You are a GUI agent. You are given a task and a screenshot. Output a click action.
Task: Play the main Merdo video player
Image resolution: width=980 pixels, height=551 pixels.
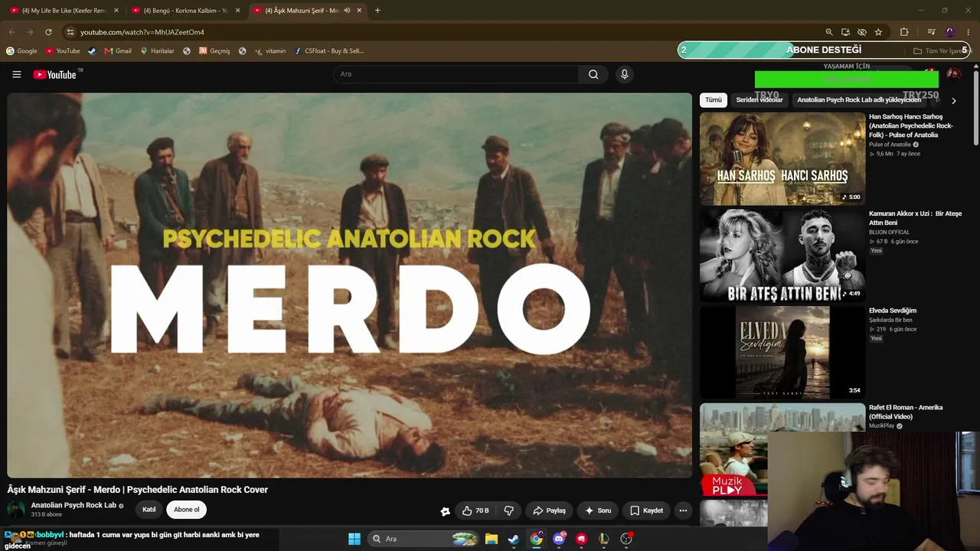coord(349,285)
